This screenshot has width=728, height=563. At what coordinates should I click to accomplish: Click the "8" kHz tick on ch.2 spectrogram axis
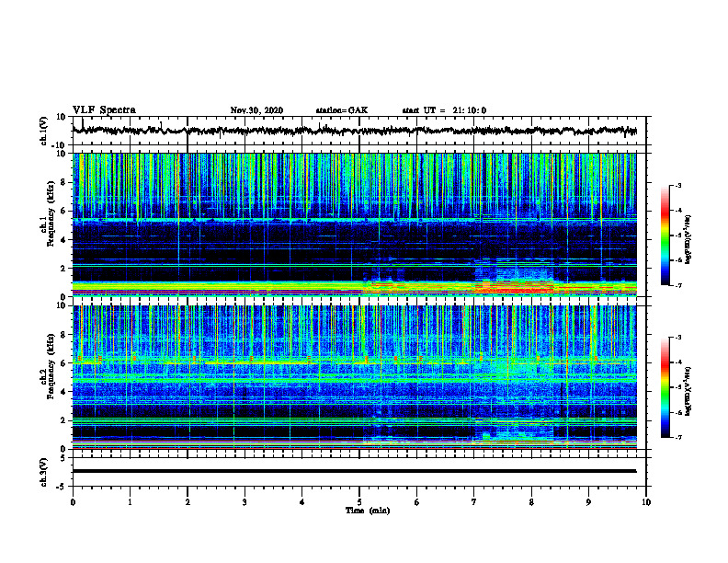(63, 335)
